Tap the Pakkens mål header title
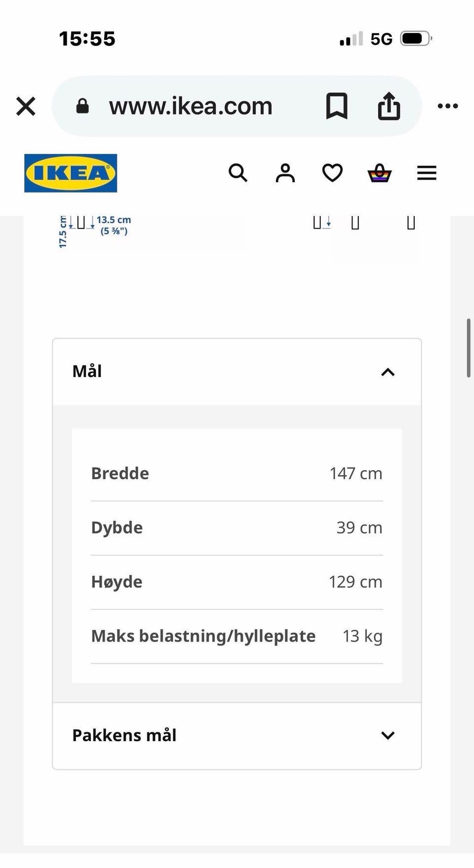This screenshot has height=868, width=474. 124,735
